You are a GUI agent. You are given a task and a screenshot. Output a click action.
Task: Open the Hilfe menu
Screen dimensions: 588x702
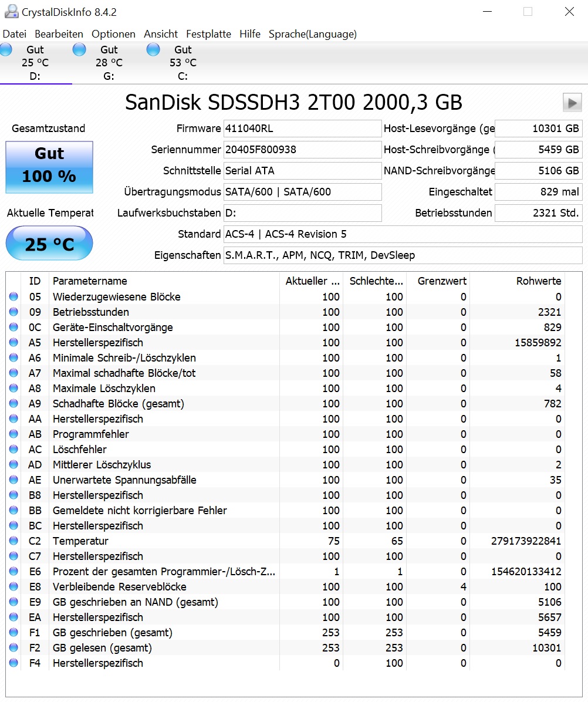click(250, 34)
